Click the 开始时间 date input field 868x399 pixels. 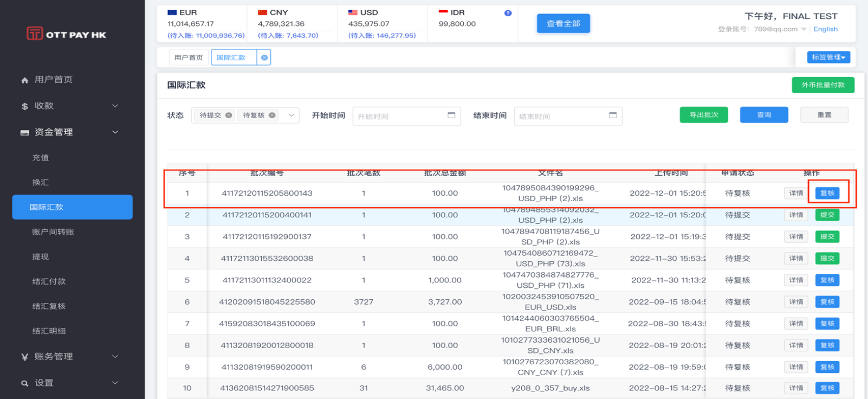(406, 116)
